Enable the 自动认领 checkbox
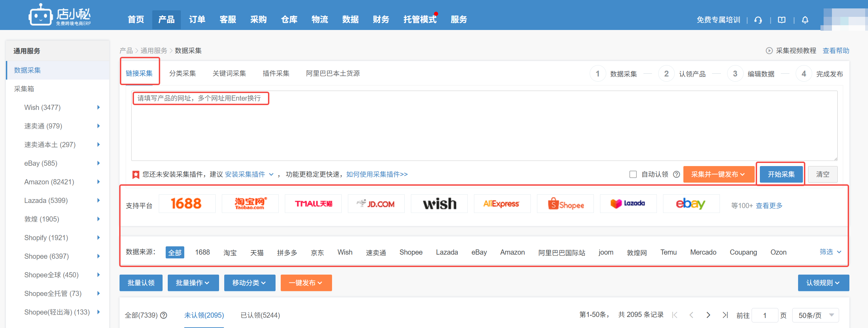 click(x=633, y=174)
